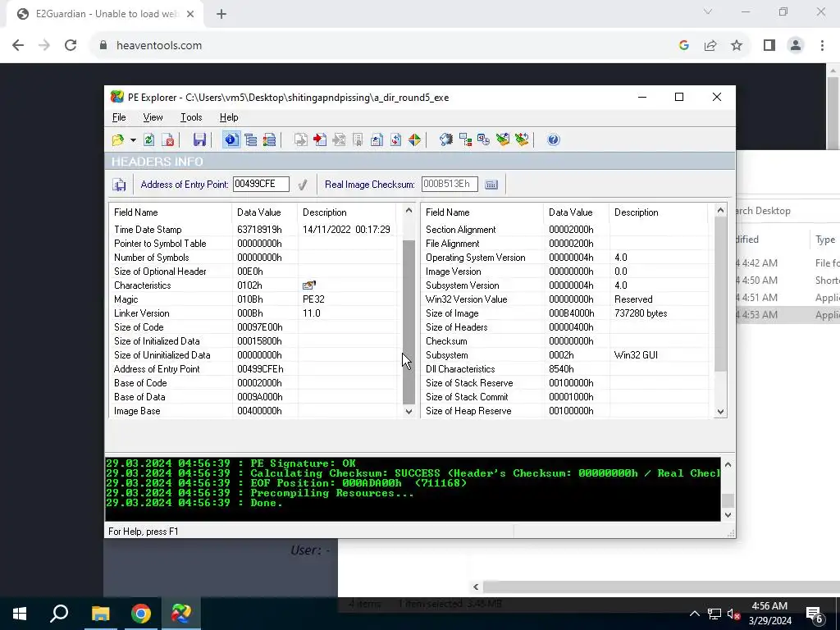840x630 pixels.
Task: Show hidden system tray icons chevron
Action: pyautogui.click(x=694, y=614)
